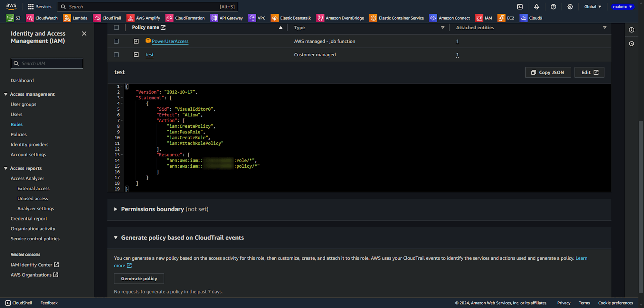Click the page vertical scrollbar thumb

[x=641, y=207]
